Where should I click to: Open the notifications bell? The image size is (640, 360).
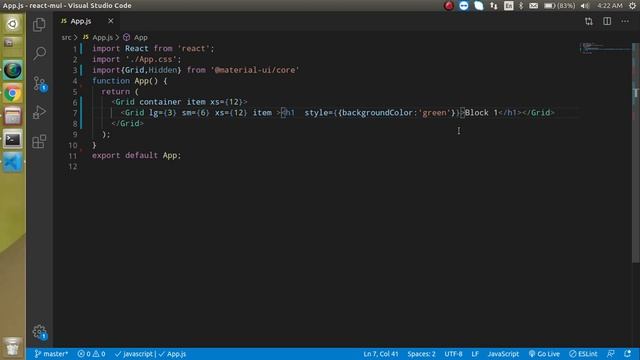(x=627, y=354)
